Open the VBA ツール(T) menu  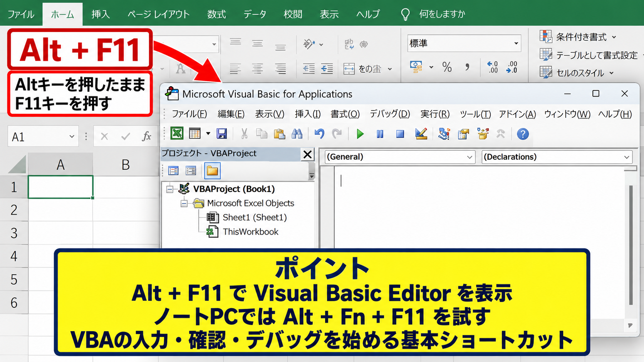pyautogui.click(x=475, y=114)
